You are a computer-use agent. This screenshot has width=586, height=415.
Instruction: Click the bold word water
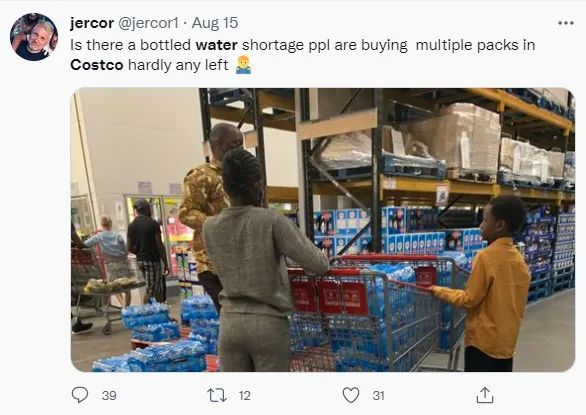(x=216, y=45)
